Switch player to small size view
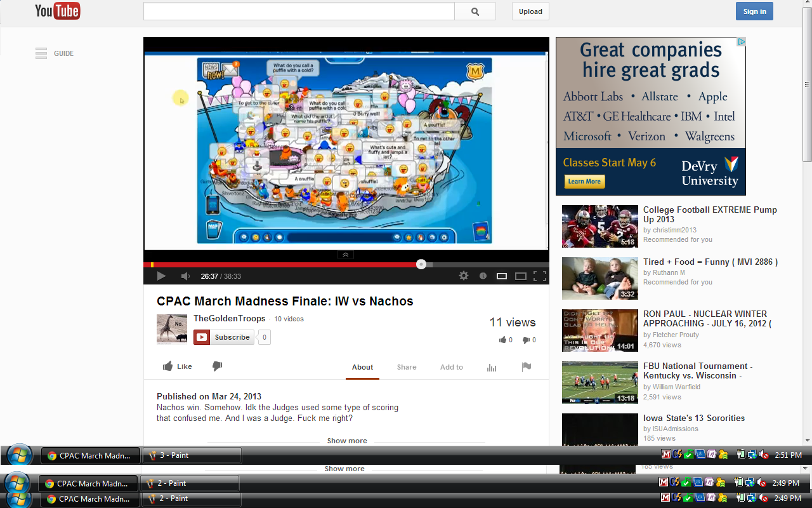The height and width of the screenshot is (508, 812). tap(501, 276)
